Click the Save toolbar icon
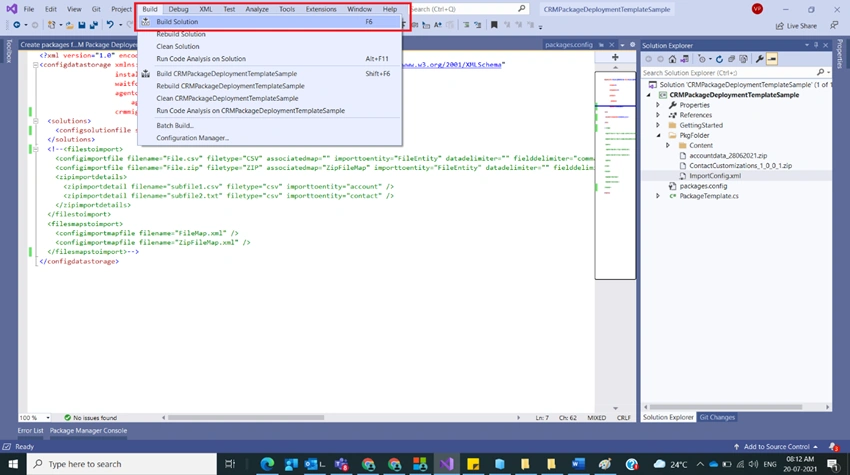The image size is (850, 475). tap(81, 25)
